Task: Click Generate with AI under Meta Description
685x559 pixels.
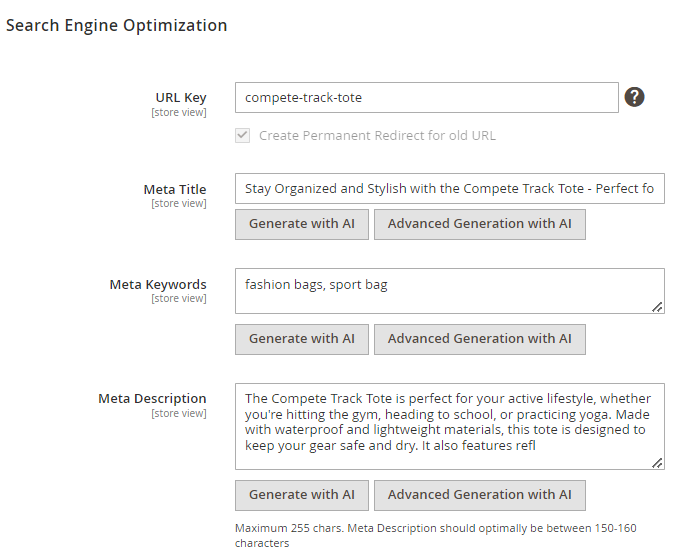Action: point(302,495)
